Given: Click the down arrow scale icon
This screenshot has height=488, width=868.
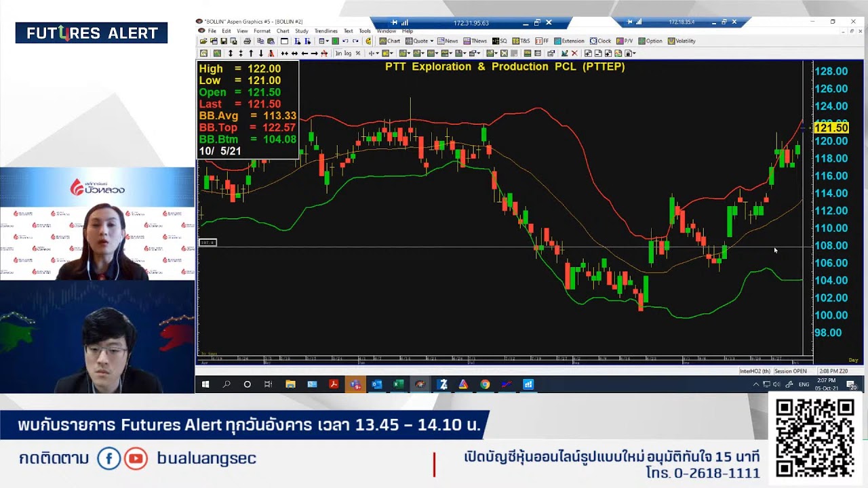Looking at the screenshot, I should 261,53.
